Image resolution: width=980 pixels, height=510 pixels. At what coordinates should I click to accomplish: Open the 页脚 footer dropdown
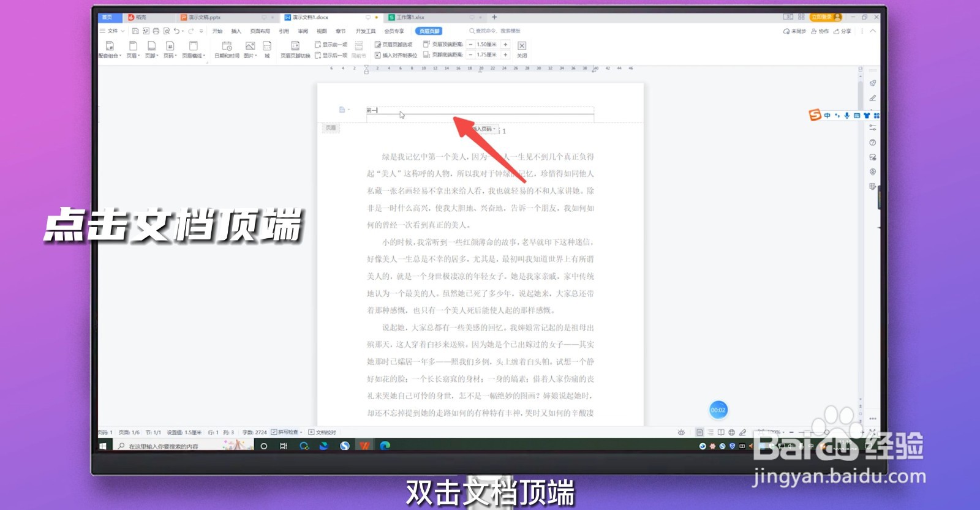click(x=151, y=50)
